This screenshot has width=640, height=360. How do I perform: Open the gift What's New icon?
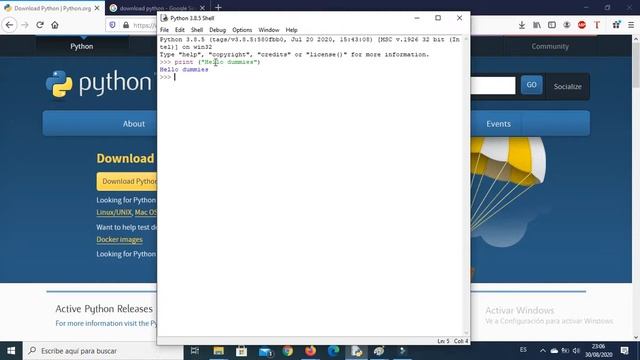click(616, 25)
